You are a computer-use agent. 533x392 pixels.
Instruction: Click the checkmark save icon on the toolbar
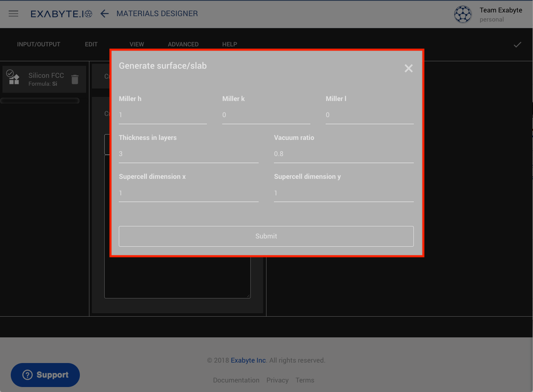[517, 44]
